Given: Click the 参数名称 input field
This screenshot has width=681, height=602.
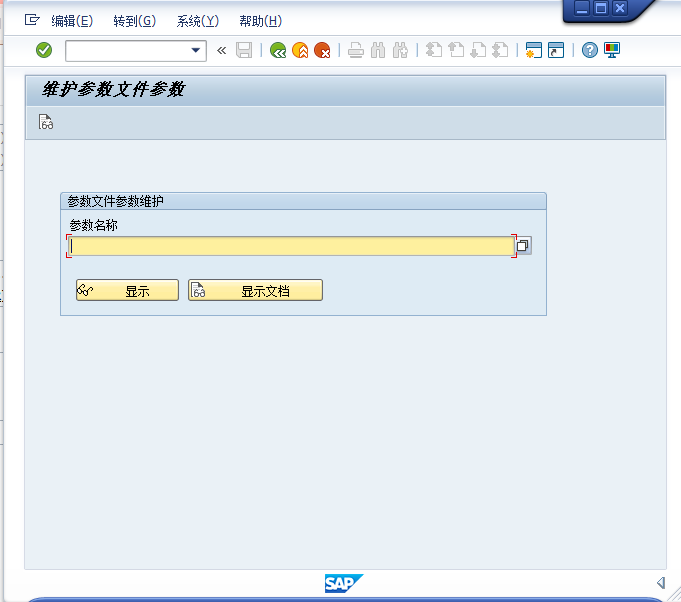Looking at the screenshot, I should click(290, 246).
